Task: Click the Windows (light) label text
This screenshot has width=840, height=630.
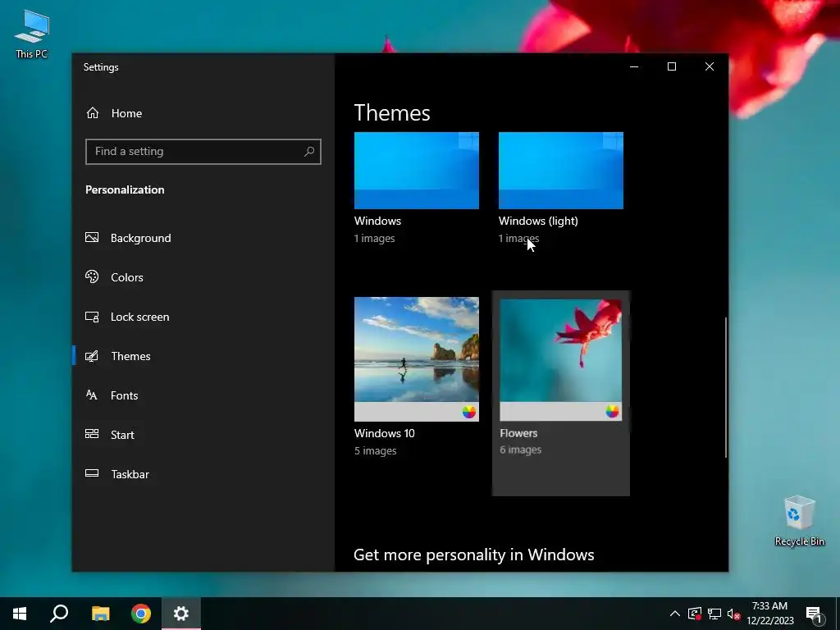Action: [x=538, y=221]
